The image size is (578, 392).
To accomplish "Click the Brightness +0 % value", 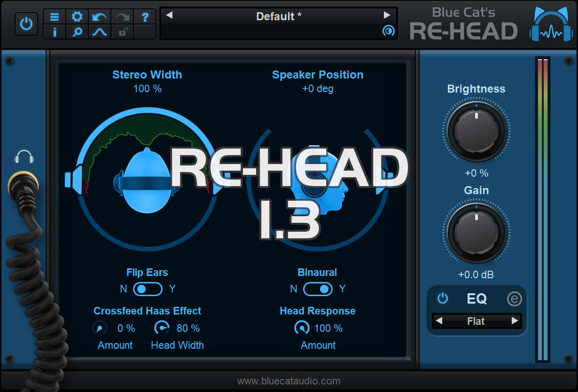I will (x=476, y=173).
